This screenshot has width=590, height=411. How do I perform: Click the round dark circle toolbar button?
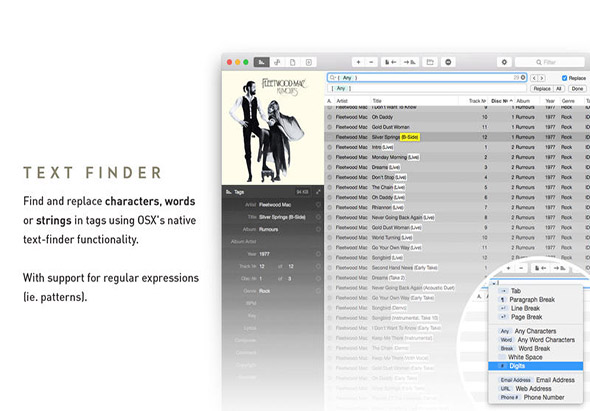click(448, 62)
